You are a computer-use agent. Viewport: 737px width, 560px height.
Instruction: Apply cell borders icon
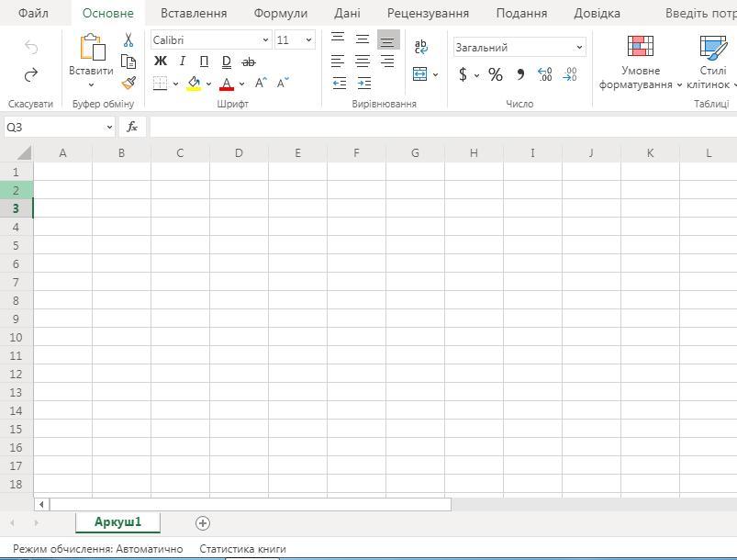point(161,84)
